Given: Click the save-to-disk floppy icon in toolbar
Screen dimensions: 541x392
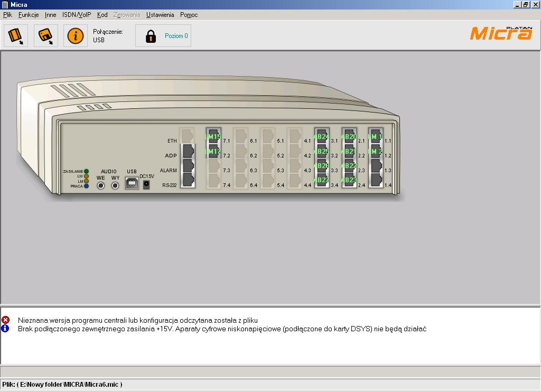Looking at the screenshot, I should tap(45, 36).
